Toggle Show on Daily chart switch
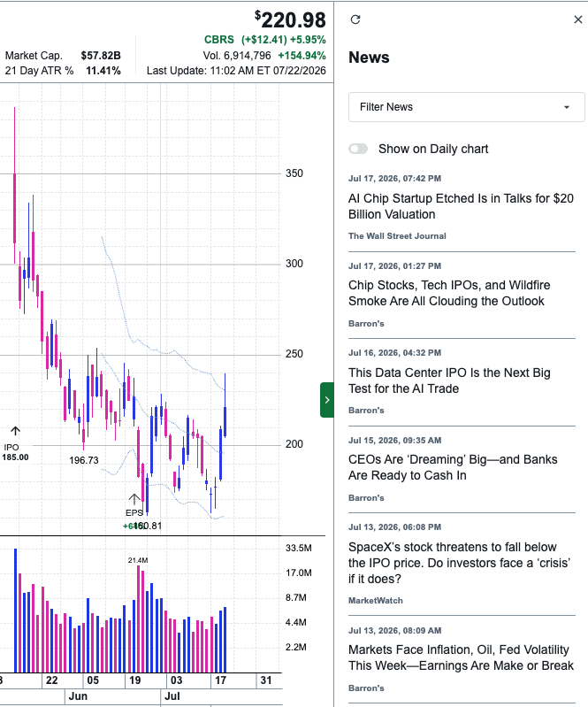 358,149
